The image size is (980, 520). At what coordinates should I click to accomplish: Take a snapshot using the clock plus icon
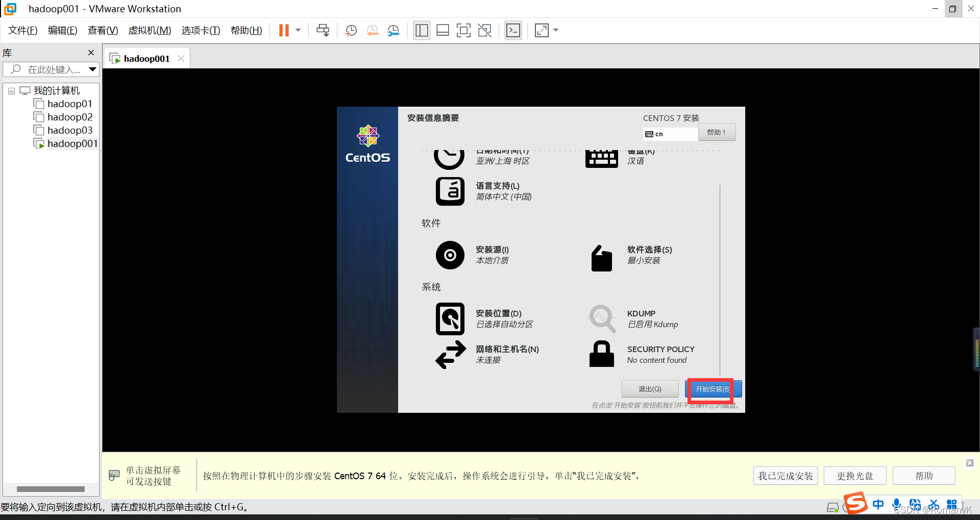coord(351,31)
